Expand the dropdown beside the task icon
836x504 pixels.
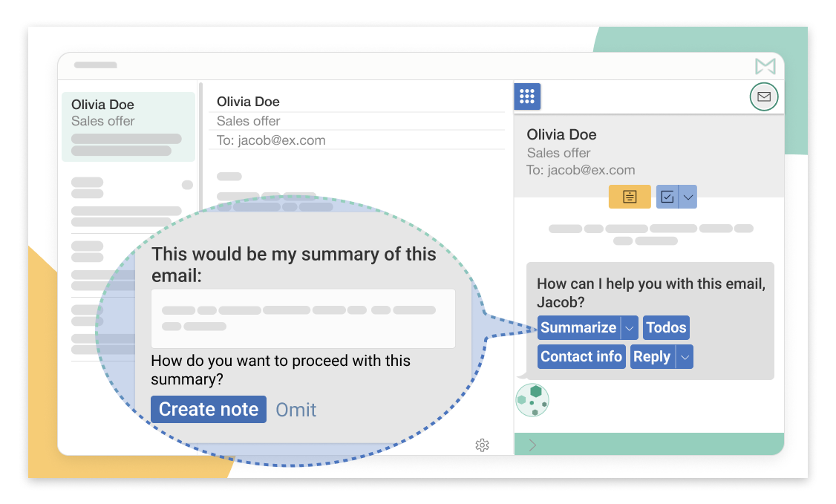click(x=688, y=197)
